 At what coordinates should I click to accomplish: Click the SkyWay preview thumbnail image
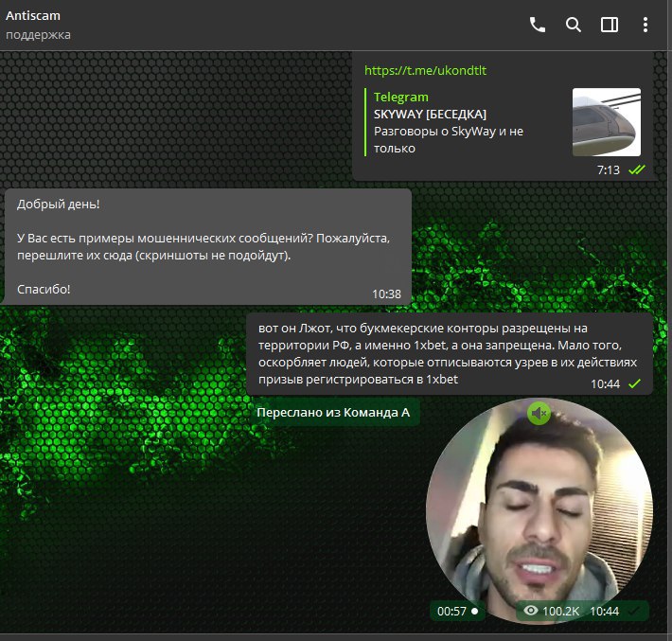click(x=607, y=122)
